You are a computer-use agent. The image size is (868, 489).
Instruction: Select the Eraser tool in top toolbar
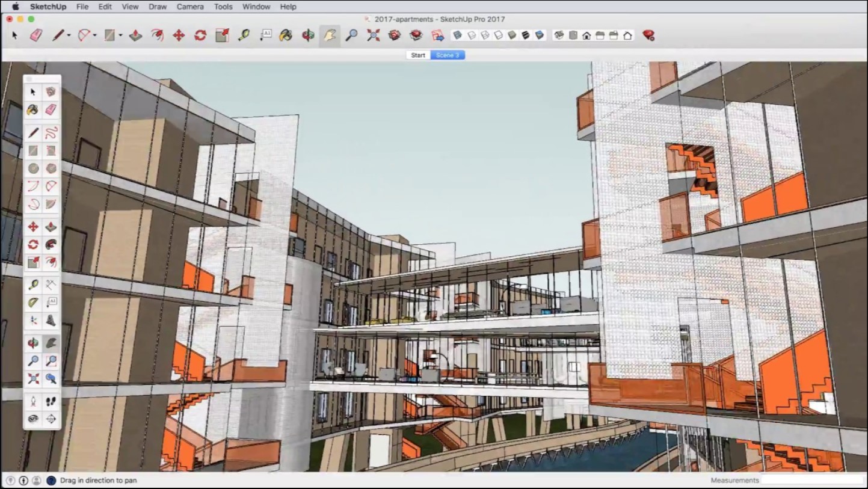36,35
